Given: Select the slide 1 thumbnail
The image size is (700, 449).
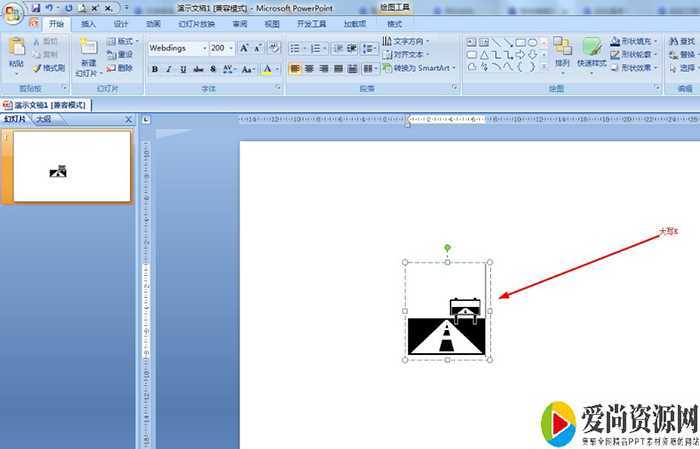Looking at the screenshot, I should pyautogui.click(x=72, y=167).
